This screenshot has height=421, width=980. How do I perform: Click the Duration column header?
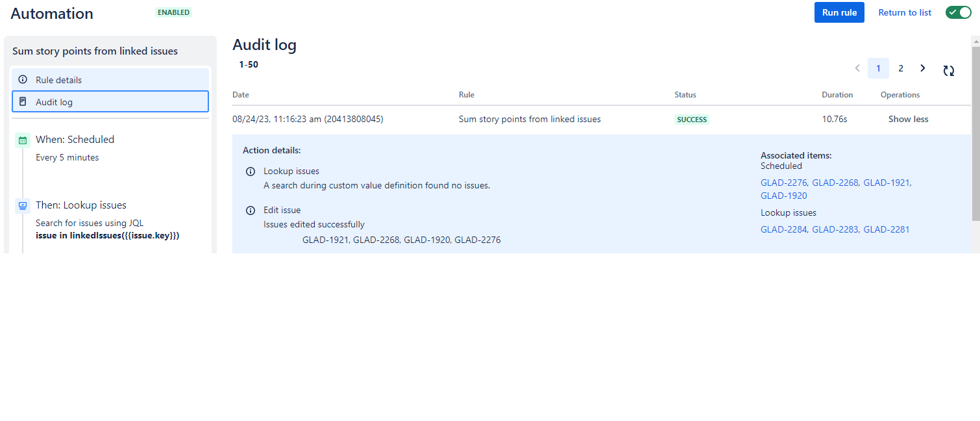837,95
